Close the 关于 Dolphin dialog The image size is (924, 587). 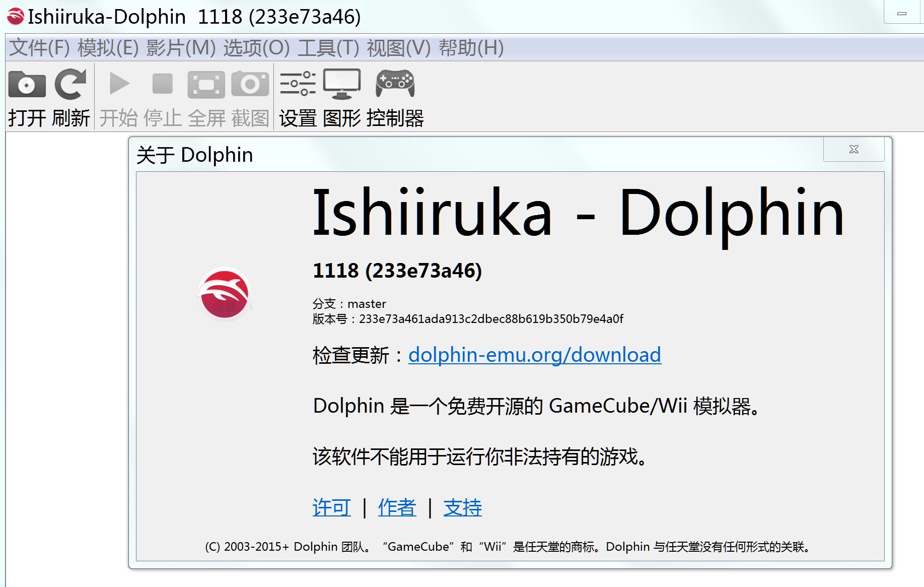coord(854,149)
